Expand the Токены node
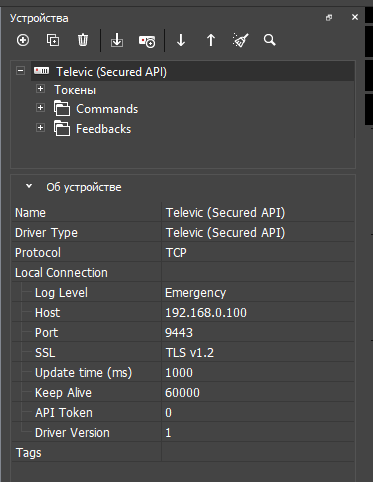 (x=40, y=89)
